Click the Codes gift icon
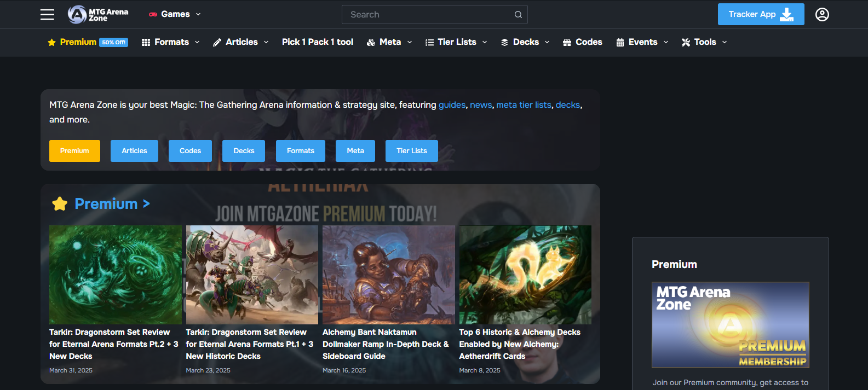868x390 pixels. tap(567, 42)
